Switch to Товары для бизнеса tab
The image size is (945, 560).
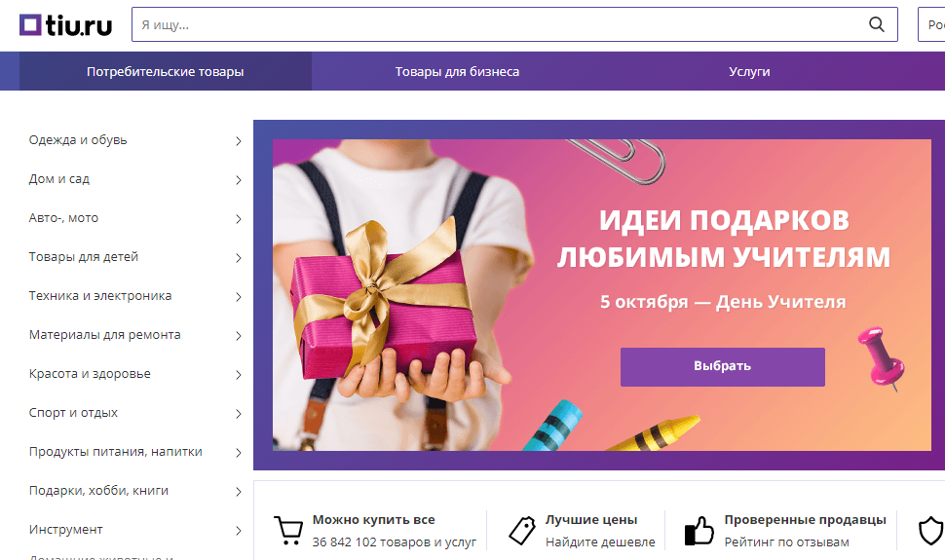[x=458, y=71]
